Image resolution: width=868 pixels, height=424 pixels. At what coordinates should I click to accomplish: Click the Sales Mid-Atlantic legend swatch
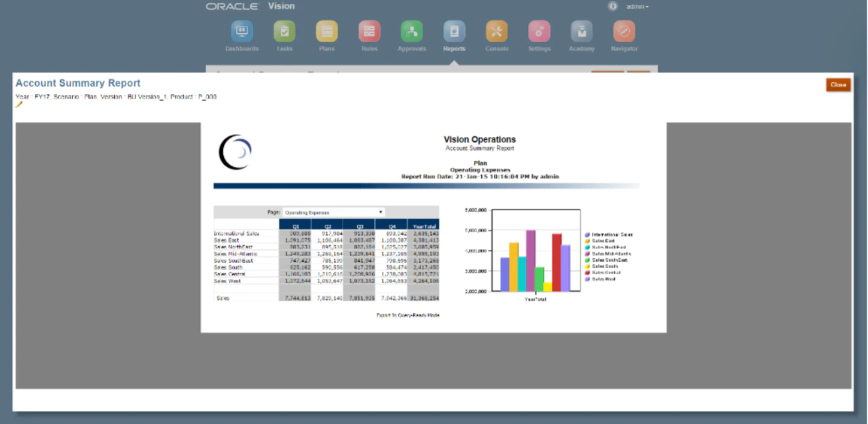(x=588, y=254)
